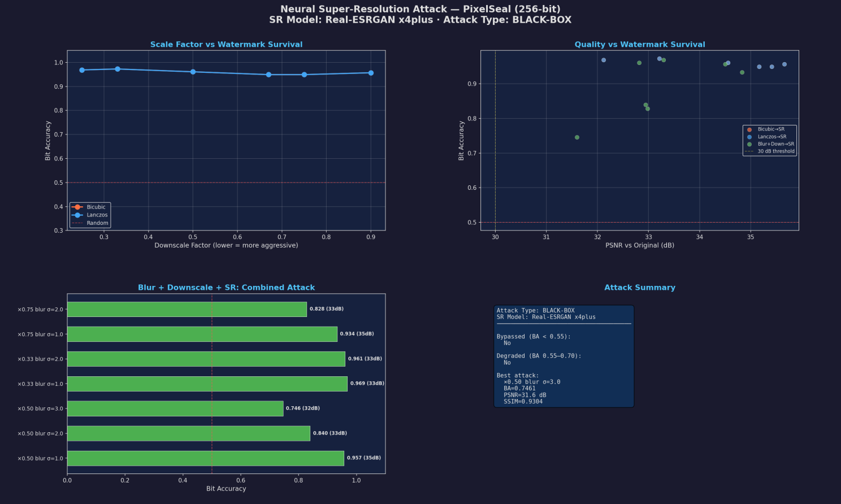Click the 'SSIM=0.9304' summary value
The width and height of the screenshot is (841, 504).
523,402
